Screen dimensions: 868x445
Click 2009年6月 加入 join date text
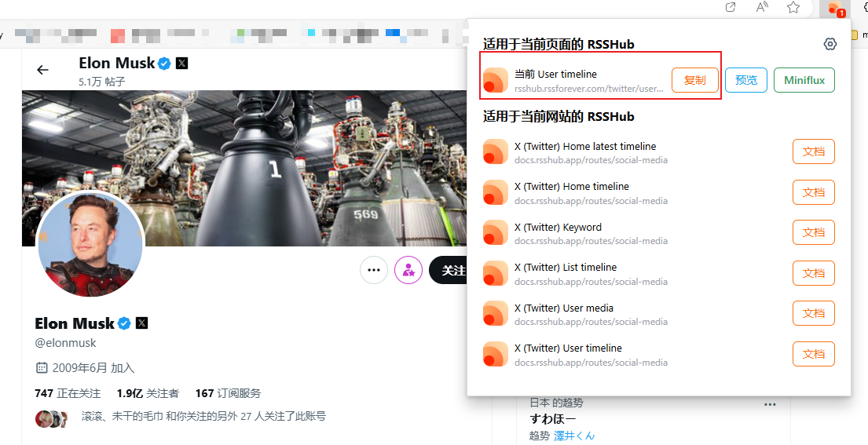(x=93, y=367)
